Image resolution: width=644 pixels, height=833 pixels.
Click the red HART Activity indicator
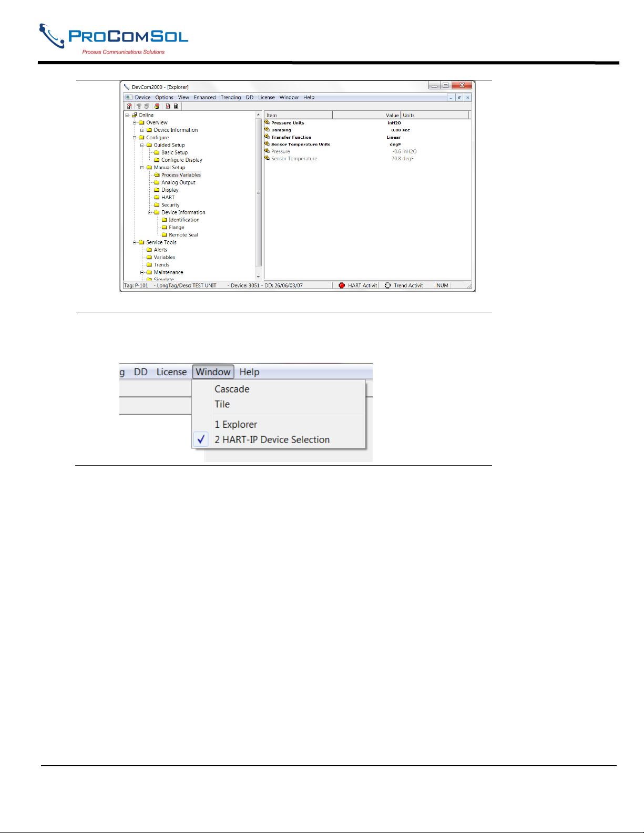(x=342, y=285)
